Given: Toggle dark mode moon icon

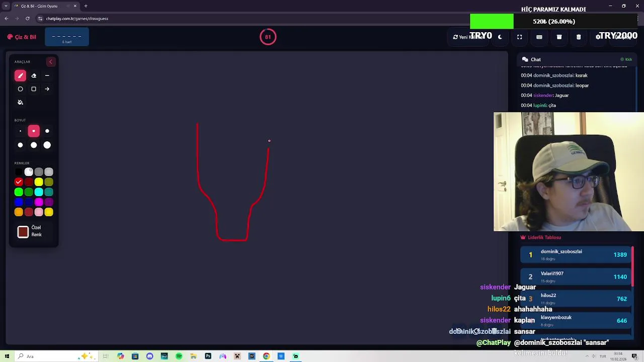Looking at the screenshot, I should click(500, 37).
